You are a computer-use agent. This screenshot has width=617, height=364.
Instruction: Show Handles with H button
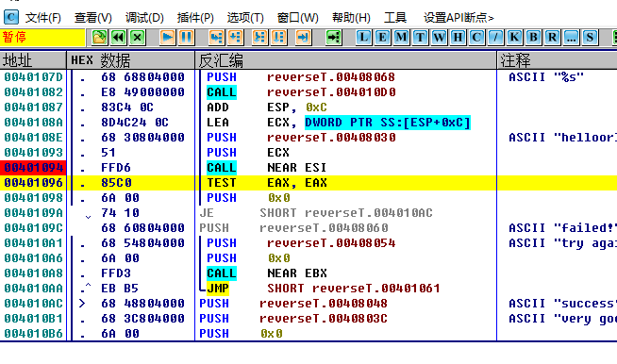coord(458,38)
